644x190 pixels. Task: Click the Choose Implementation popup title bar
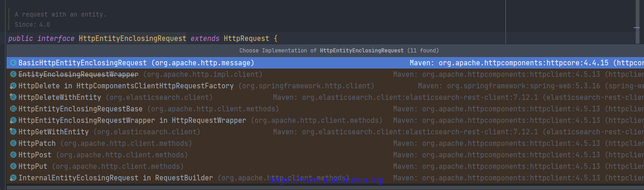[325, 51]
